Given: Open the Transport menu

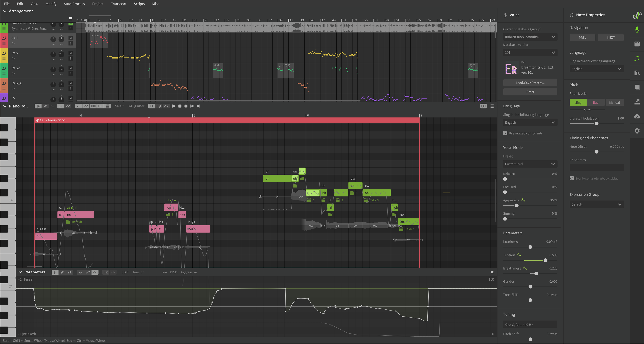Looking at the screenshot, I should click(118, 4).
